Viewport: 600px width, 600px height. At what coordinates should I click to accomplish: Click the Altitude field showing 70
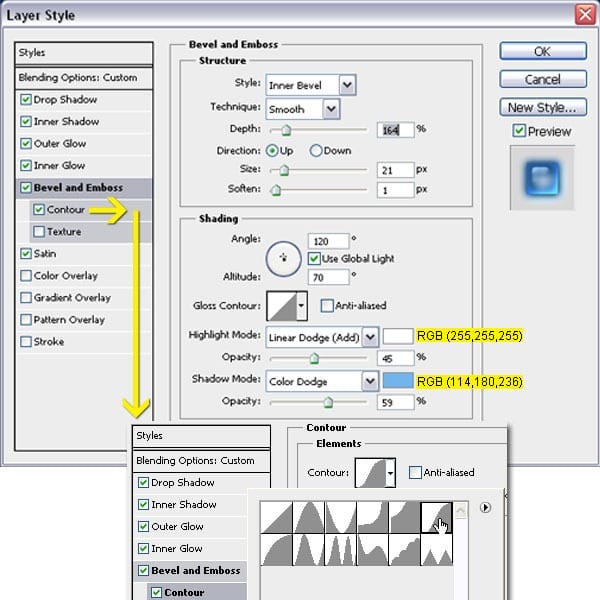pyautogui.click(x=328, y=277)
